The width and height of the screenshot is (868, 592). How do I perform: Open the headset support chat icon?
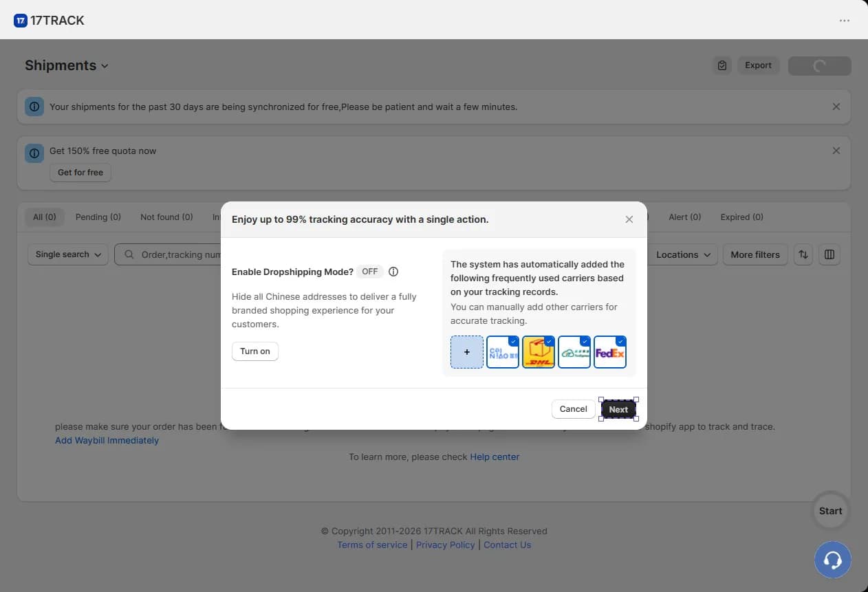point(832,560)
